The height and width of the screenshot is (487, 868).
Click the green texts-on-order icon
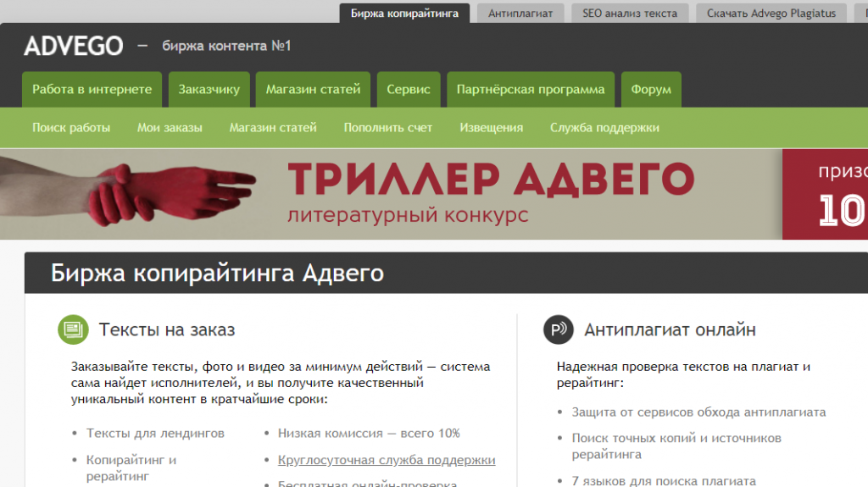tap(73, 329)
